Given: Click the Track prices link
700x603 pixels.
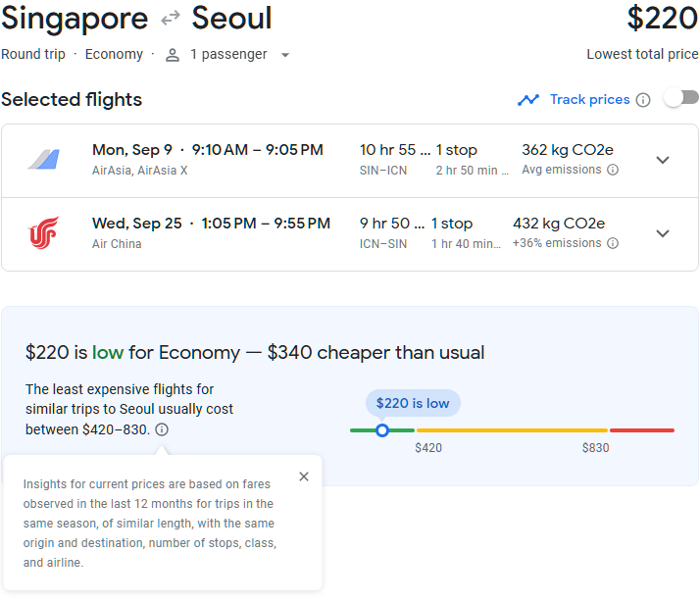Looking at the screenshot, I should point(589,100).
